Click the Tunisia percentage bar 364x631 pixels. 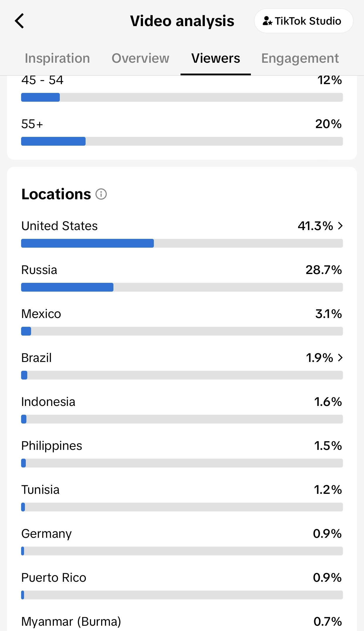(x=182, y=507)
